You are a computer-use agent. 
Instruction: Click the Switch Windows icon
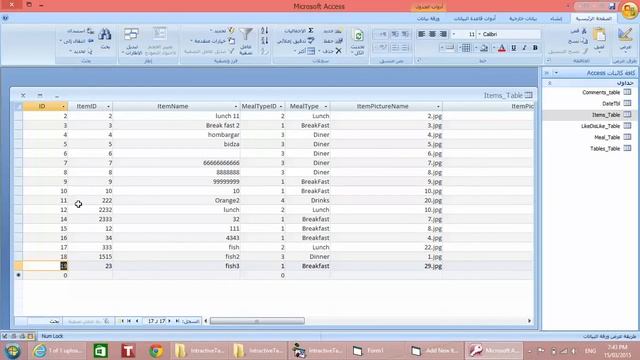131,34
